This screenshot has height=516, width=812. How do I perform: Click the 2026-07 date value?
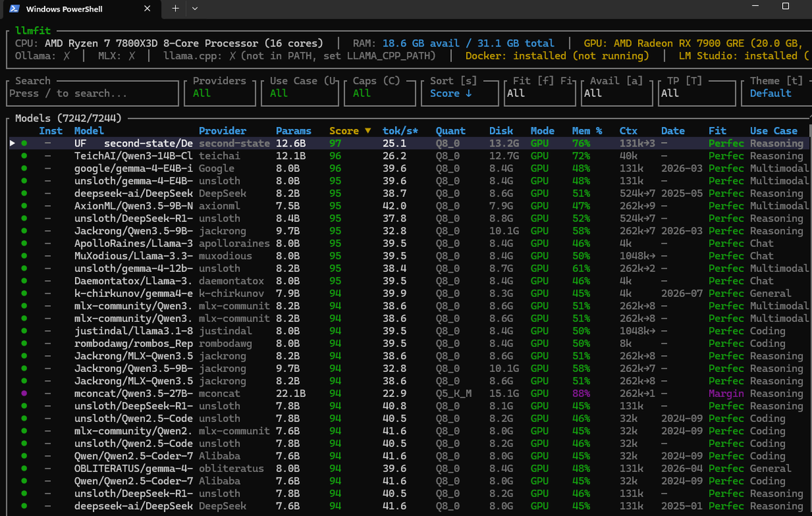(681, 294)
